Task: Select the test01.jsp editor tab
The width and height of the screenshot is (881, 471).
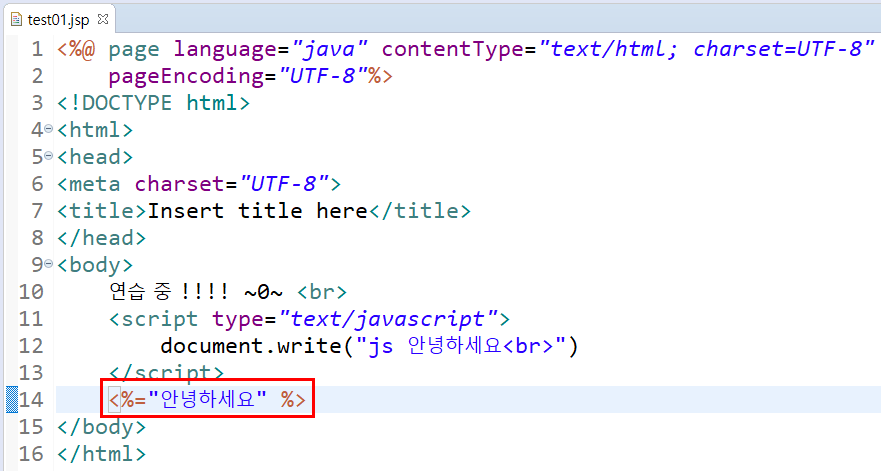Action: (61, 20)
